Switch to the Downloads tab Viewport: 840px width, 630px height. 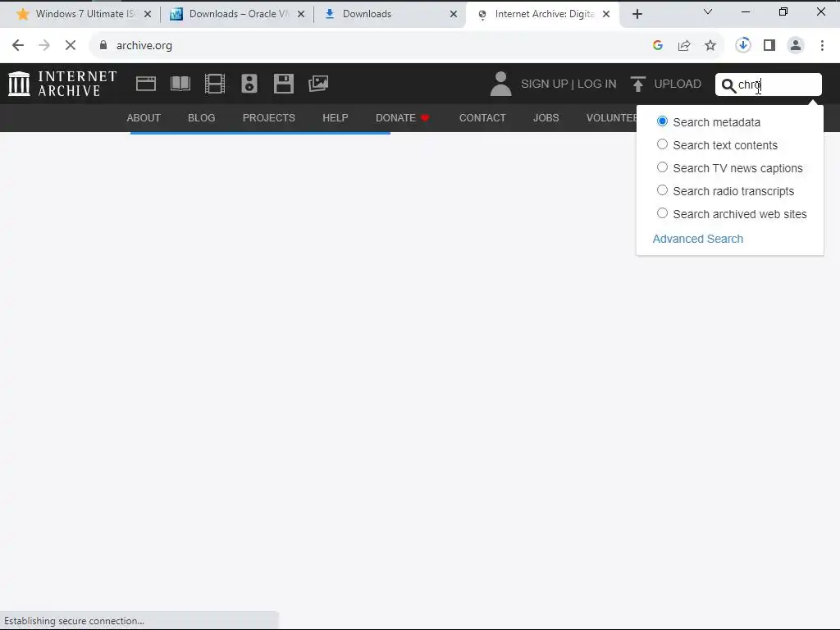(x=390, y=14)
